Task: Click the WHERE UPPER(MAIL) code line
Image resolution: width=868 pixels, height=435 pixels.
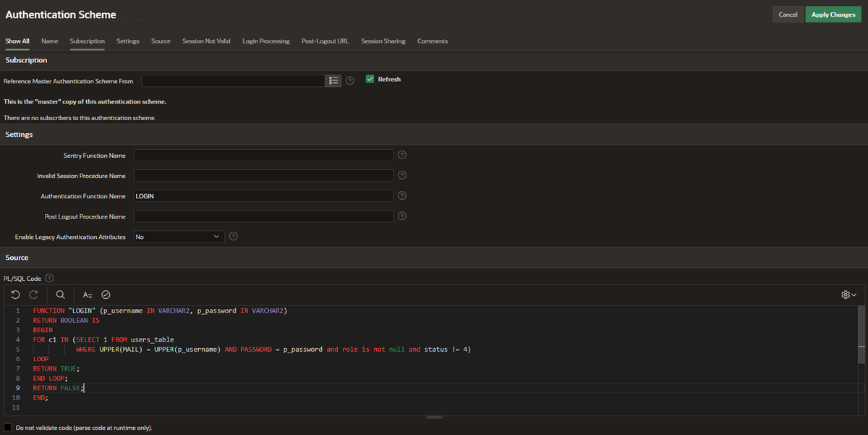Action: click(273, 350)
